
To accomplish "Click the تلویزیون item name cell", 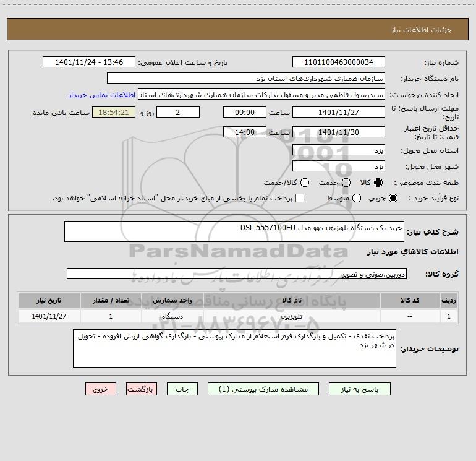I will 291,316.
